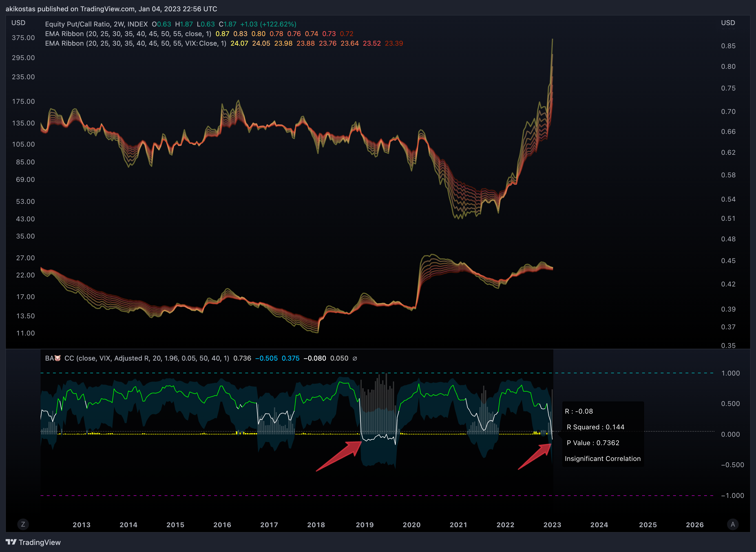Click the 1.000 correlation scale label
The image size is (756, 552).
pos(731,373)
